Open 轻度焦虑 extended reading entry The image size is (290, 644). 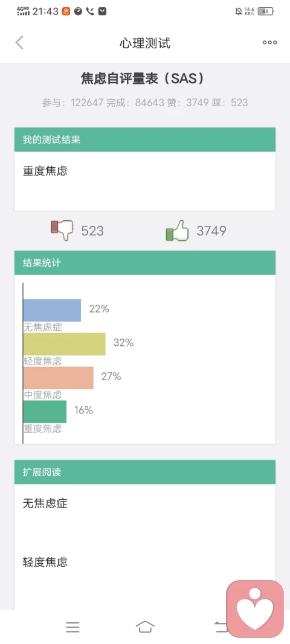click(x=45, y=562)
